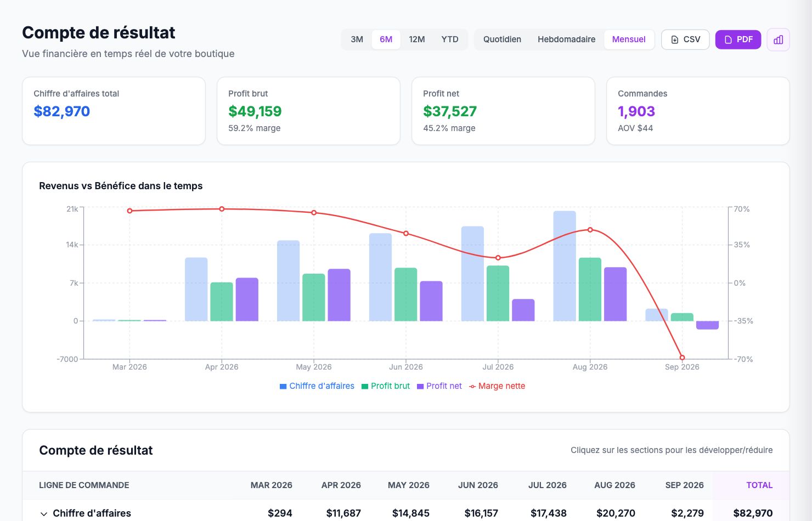812x521 pixels.
Task: Toggle Marge nette legend series
Action: point(497,386)
